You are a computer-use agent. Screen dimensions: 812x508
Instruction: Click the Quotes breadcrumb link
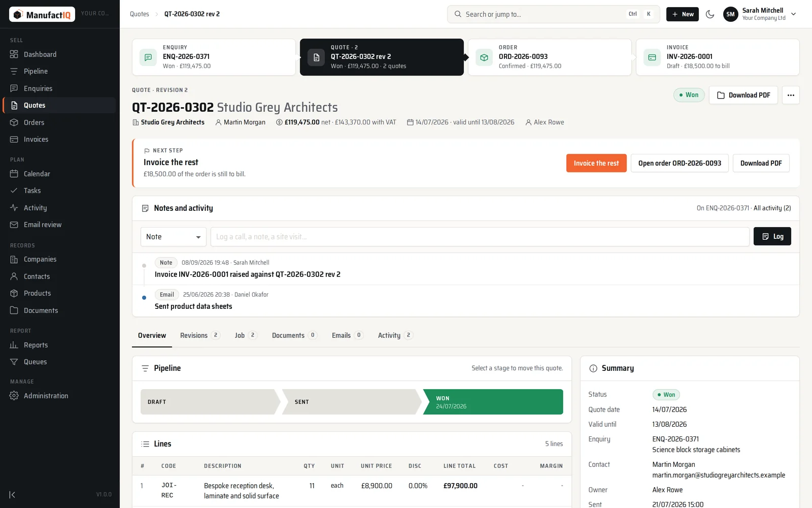point(140,14)
